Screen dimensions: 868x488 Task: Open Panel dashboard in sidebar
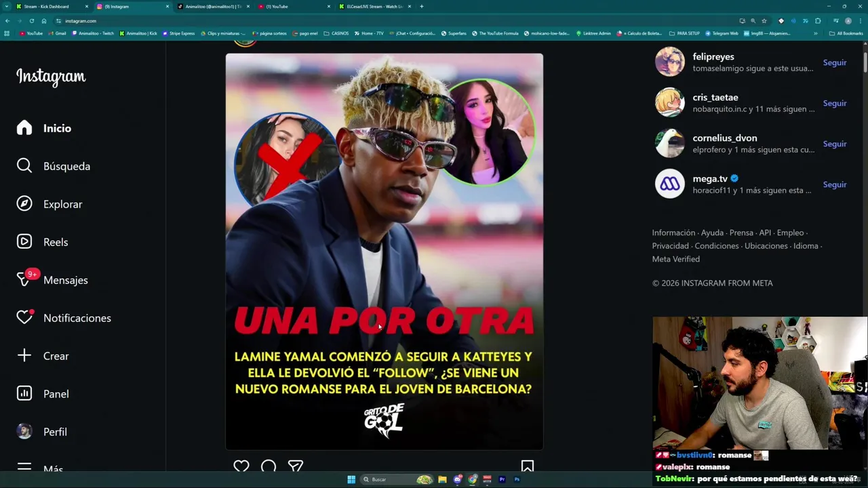tap(43, 394)
